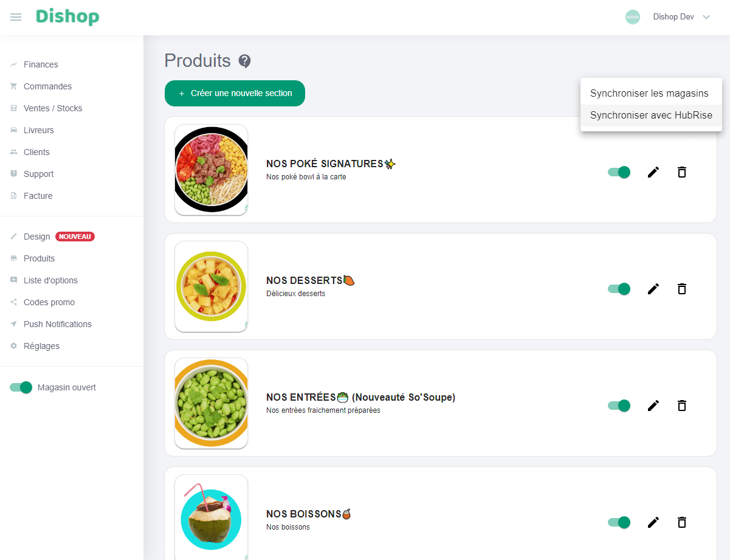Expand the Dishop Dev account dropdown arrow
This screenshot has width=730, height=560.
[706, 17]
